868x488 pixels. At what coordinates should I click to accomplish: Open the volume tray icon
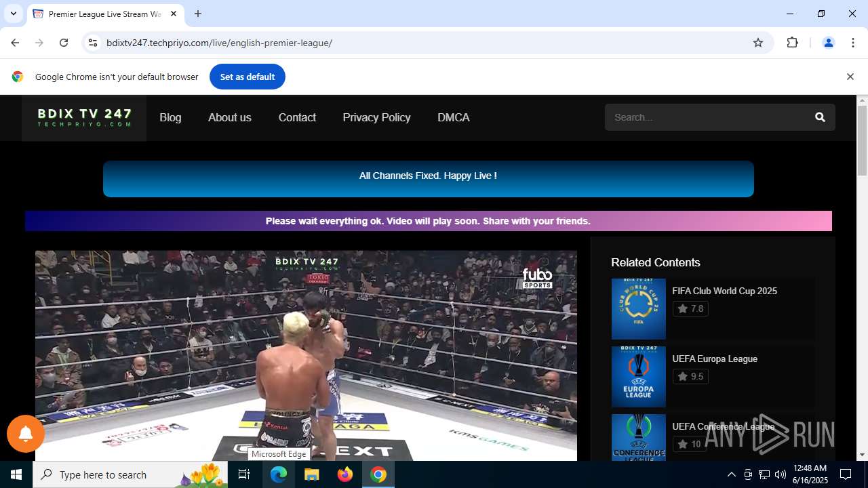pyautogui.click(x=781, y=474)
